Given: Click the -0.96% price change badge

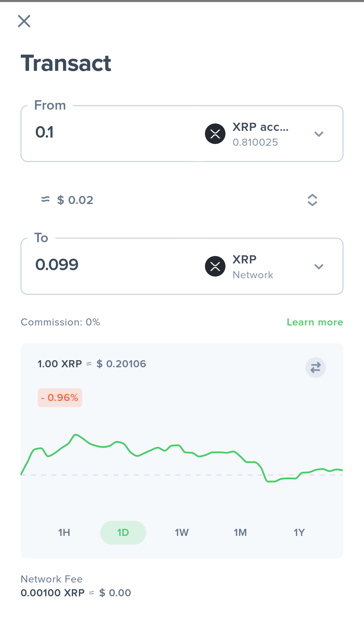Looking at the screenshot, I should (x=60, y=398).
